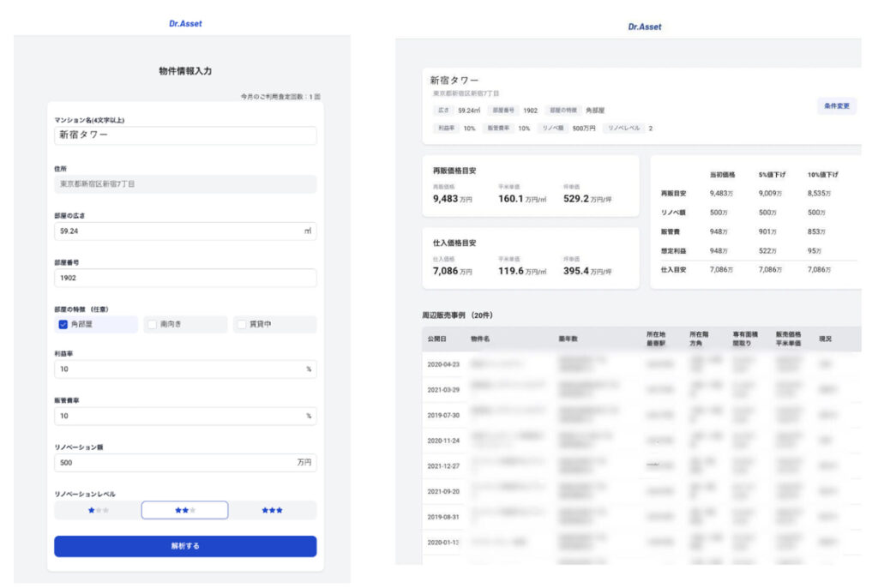Click the 条件変更 button
The width and height of the screenshot is (878, 588).
(837, 105)
